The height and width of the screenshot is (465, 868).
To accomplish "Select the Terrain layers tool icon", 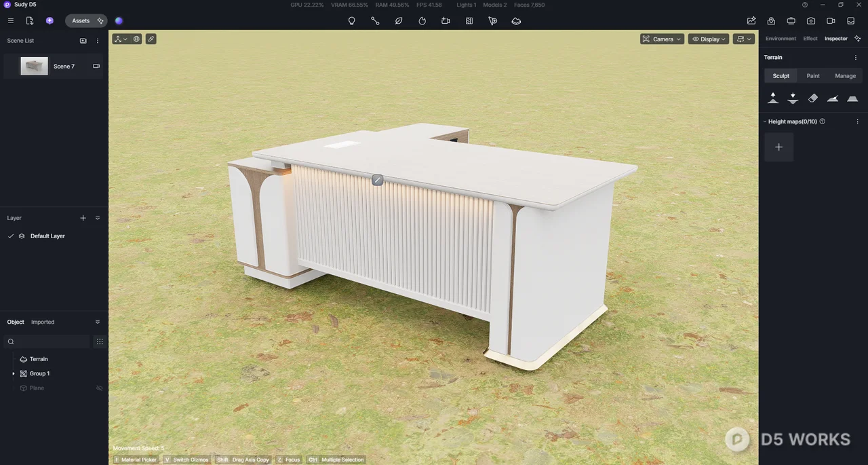I will [516, 21].
